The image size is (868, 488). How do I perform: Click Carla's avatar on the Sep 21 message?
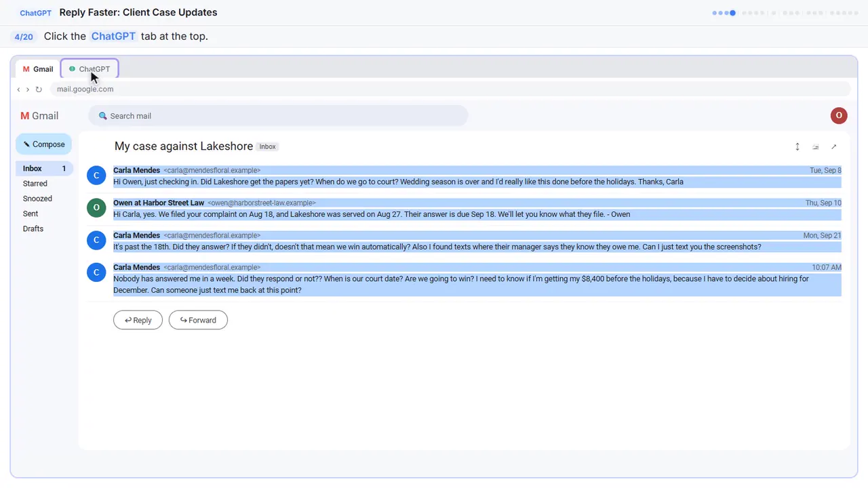click(96, 241)
